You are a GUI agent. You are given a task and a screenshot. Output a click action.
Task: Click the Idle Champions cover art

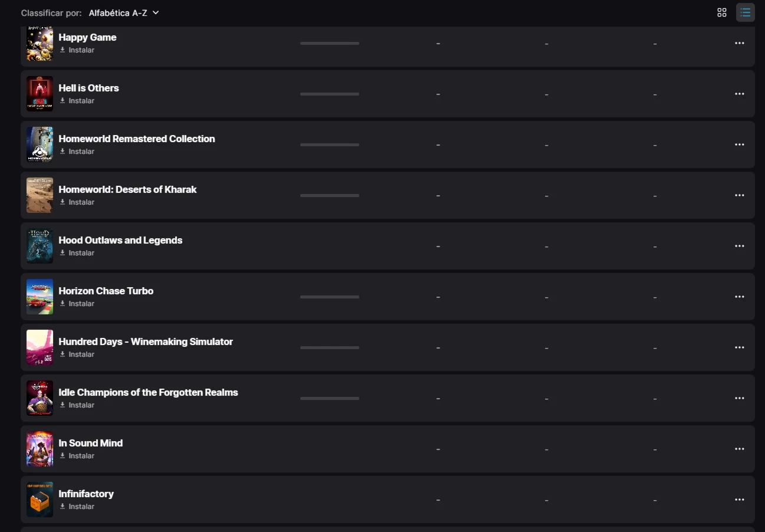point(40,398)
